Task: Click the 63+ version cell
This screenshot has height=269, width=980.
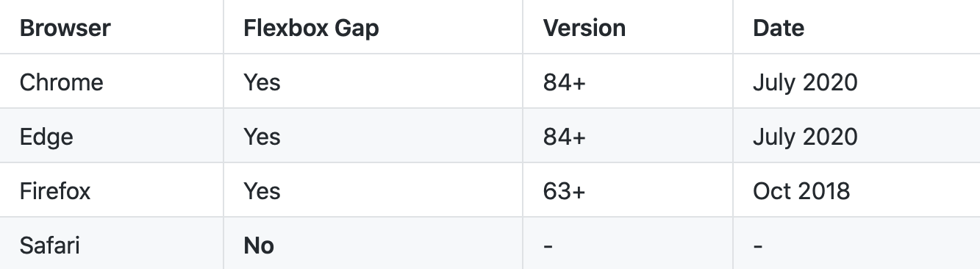Action: click(x=565, y=191)
